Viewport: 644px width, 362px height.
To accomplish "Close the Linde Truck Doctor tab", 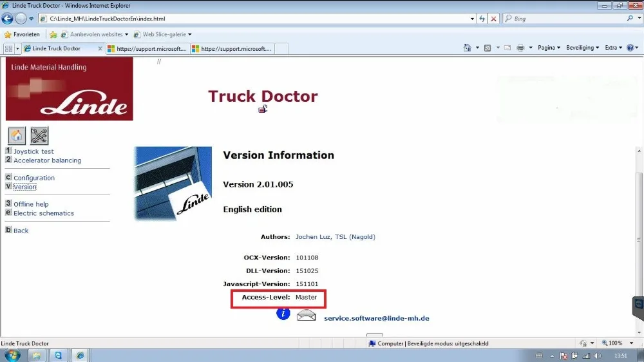I will [100, 48].
